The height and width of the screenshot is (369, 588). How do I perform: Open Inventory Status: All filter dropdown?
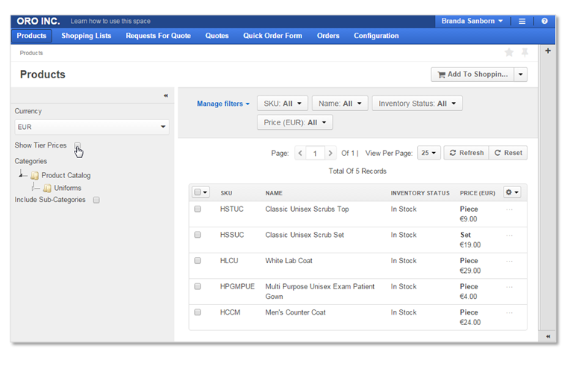point(417,104)
